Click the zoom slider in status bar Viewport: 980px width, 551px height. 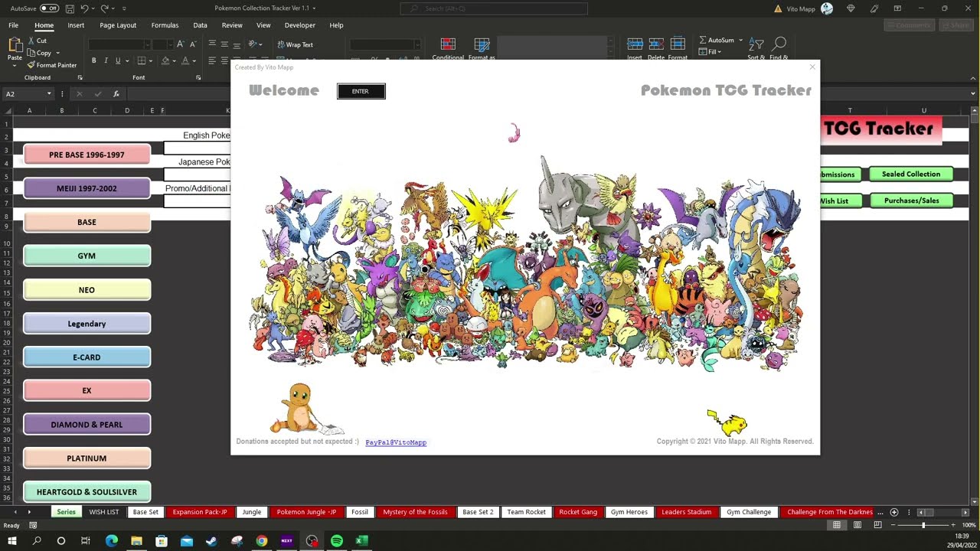tap(923, 525)
